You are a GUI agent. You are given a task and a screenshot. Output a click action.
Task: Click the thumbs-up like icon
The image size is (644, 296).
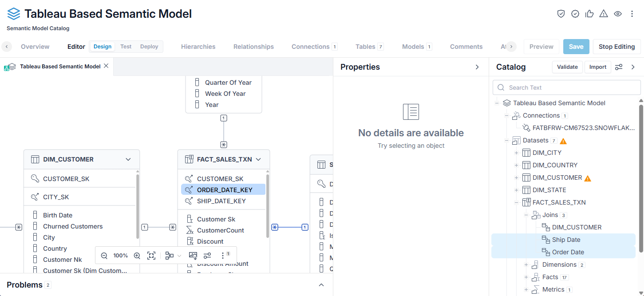point(589,14)
